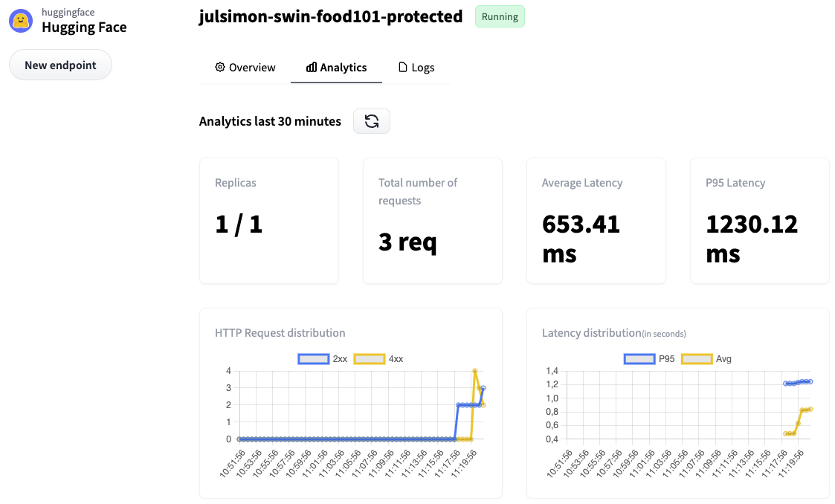835x504 pixels.
Task: Click the 4xx peak point in chart
Action: pyautogui.click(x=474, y=371)
